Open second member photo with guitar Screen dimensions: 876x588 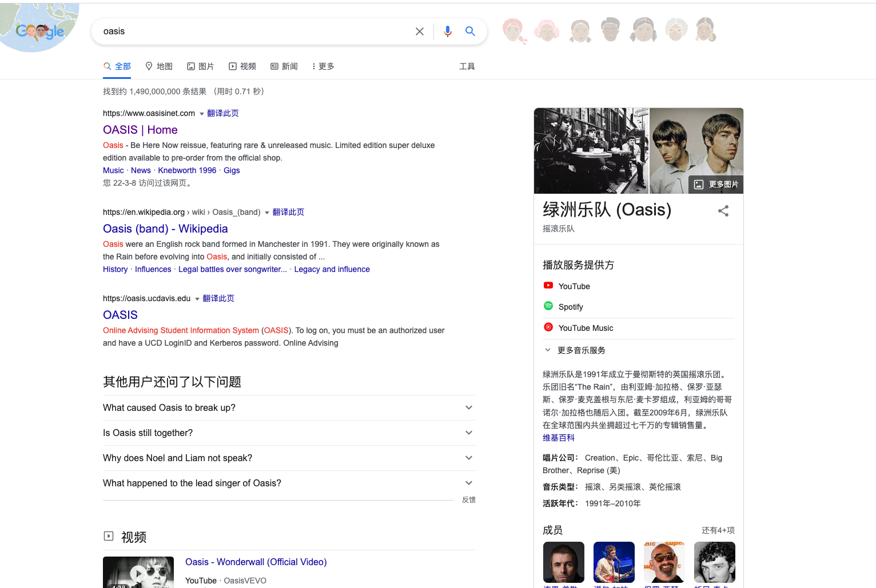614,562
